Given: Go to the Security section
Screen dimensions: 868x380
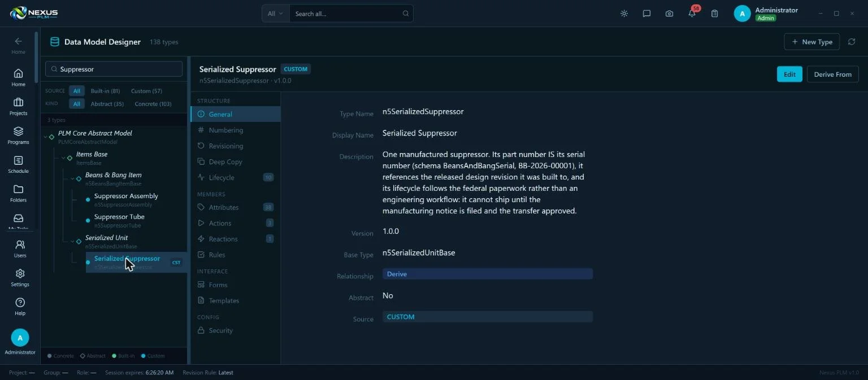Looking at the screenshot, I should click(x=236, y=330).
